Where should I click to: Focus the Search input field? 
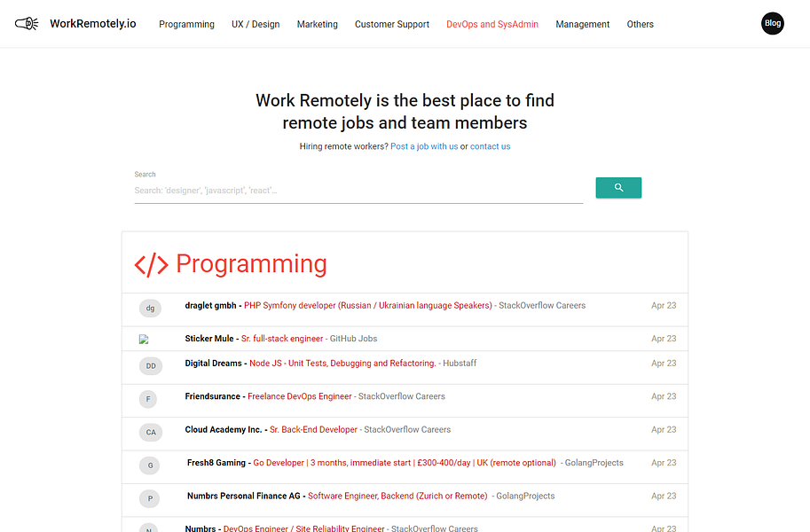pos(358,191)
